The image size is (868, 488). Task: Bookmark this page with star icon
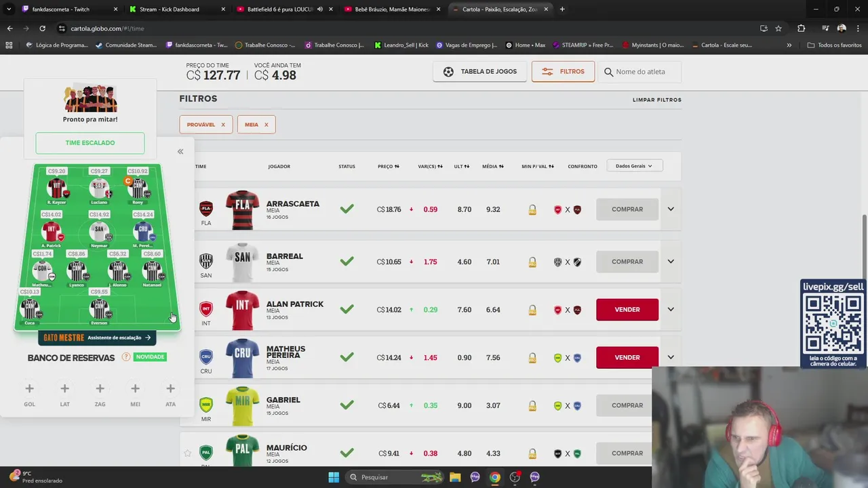click(x=778, y=28)
